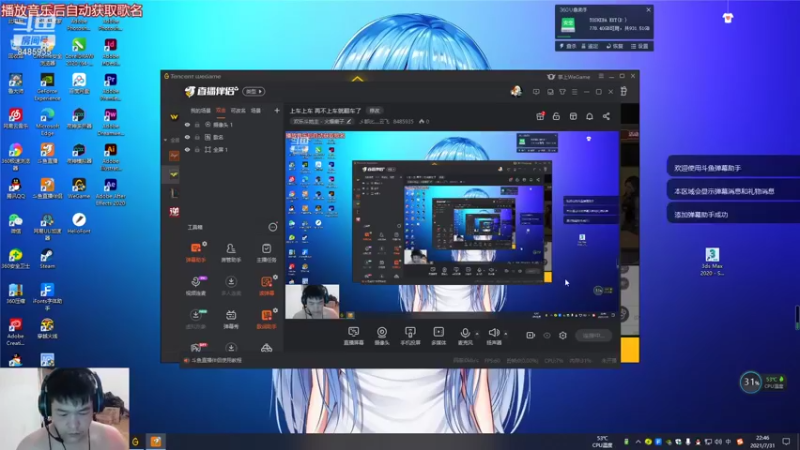Image resolution: width=800 pixels, height=450 pixels.
Task: Click the recording camera icon near settings gear
Action: click(x=531, y=335)
